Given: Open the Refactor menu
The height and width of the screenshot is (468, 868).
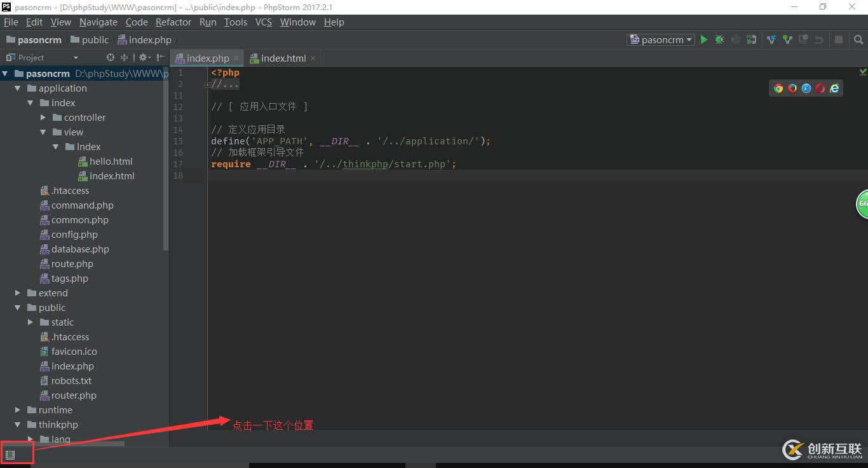Looking at the screenshot, I should point(173,22).
